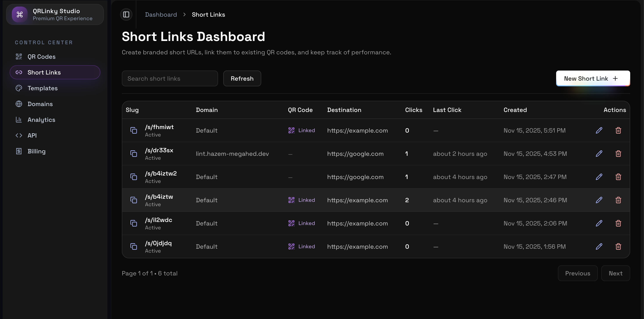Open the Domains section
Image resolution: width=644 pixels, height=319 pixels.
pos(40,104)
